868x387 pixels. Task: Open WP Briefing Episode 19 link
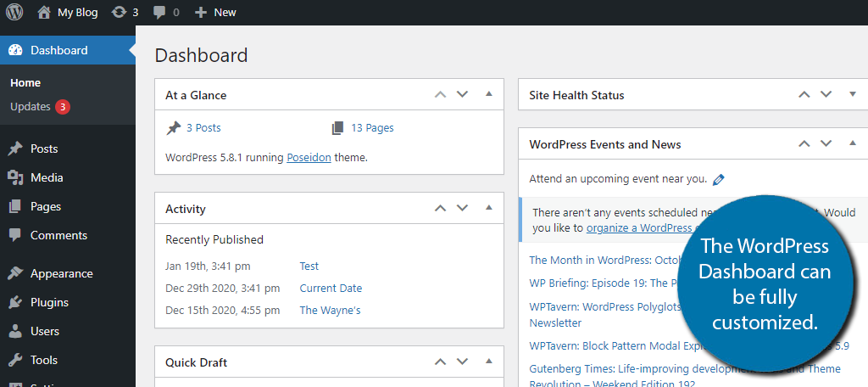point(604,283)
